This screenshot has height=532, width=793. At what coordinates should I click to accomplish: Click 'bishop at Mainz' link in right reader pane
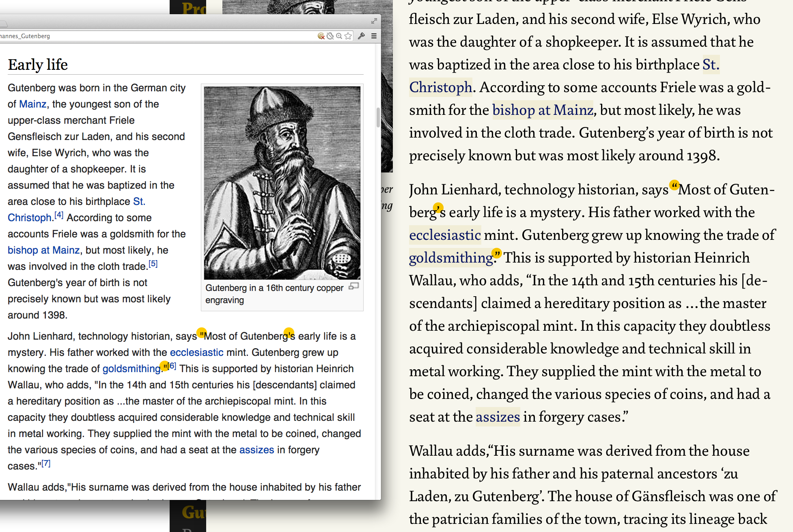tap(543, 110)
